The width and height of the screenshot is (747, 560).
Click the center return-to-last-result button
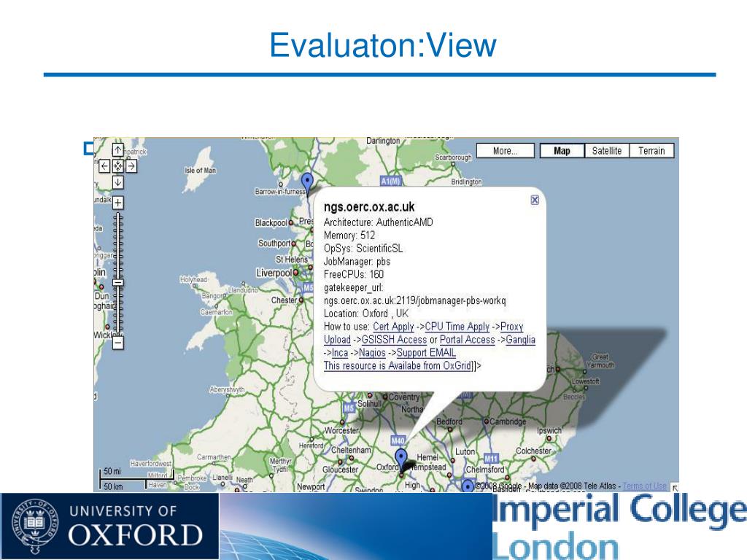coord(118,166)
